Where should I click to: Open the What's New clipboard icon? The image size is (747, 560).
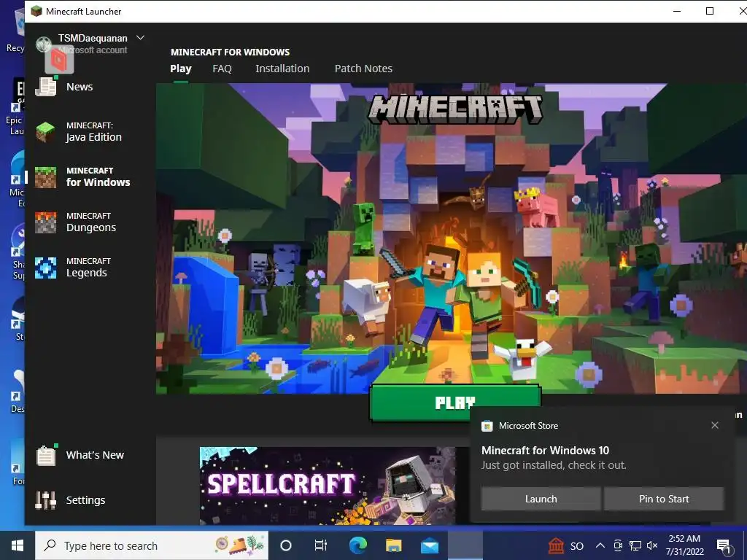46,455
